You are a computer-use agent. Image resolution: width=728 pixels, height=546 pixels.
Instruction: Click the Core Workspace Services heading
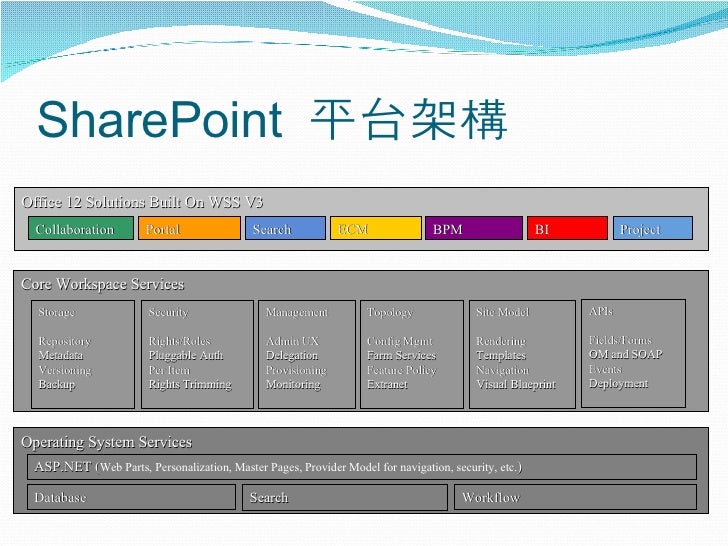pyautogui.click(x=103, y=284)
